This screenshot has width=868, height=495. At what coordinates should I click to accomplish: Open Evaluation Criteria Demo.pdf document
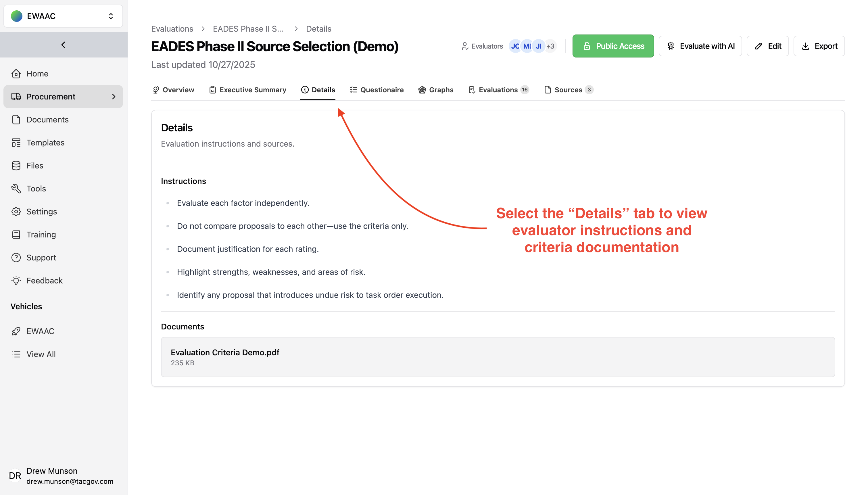[x=225, y=352]
